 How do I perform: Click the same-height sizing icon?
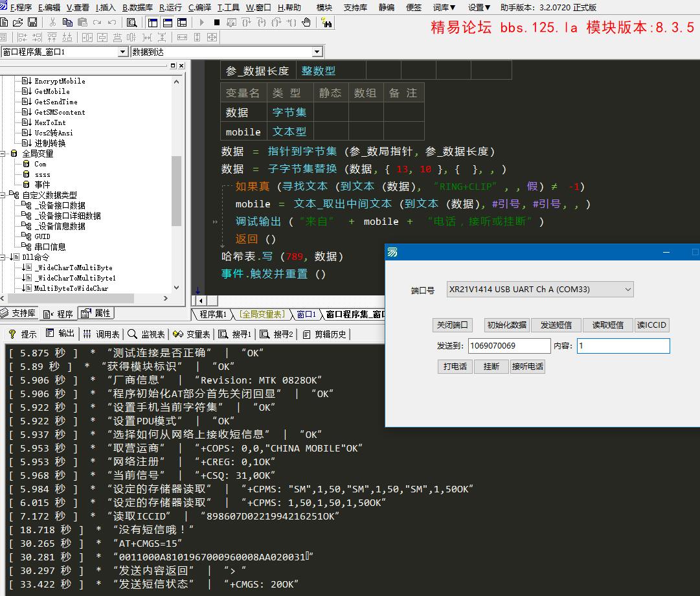coord(197,38)
